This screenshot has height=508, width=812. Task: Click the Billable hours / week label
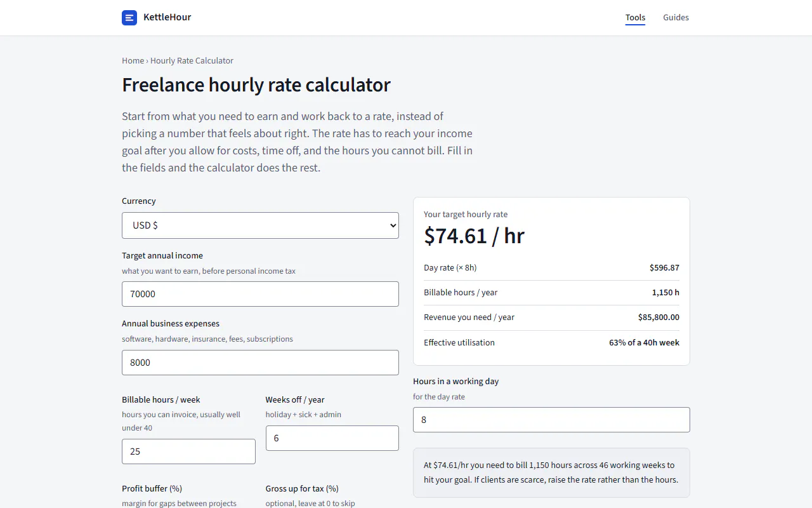tap(160, 400)
